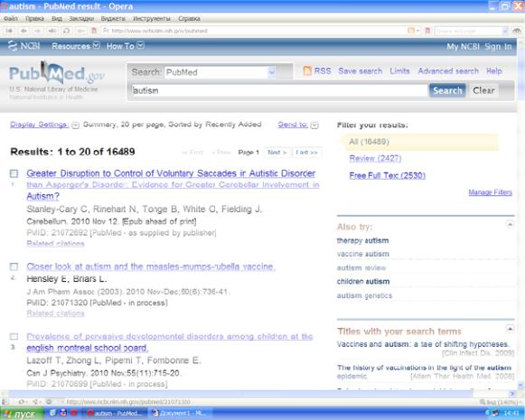
Task: Open the Справка menu
Action: click(189, 18)
